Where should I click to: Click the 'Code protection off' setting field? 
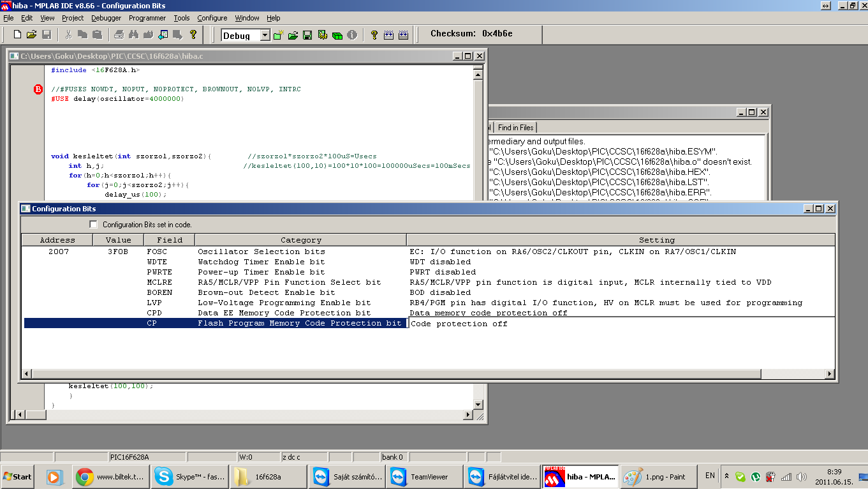[621, 324]
